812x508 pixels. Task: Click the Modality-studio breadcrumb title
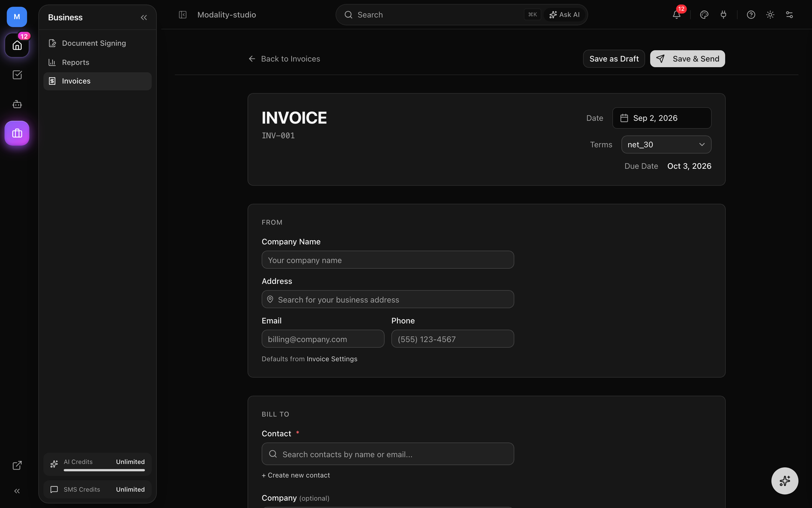click(x=226, y=15)
